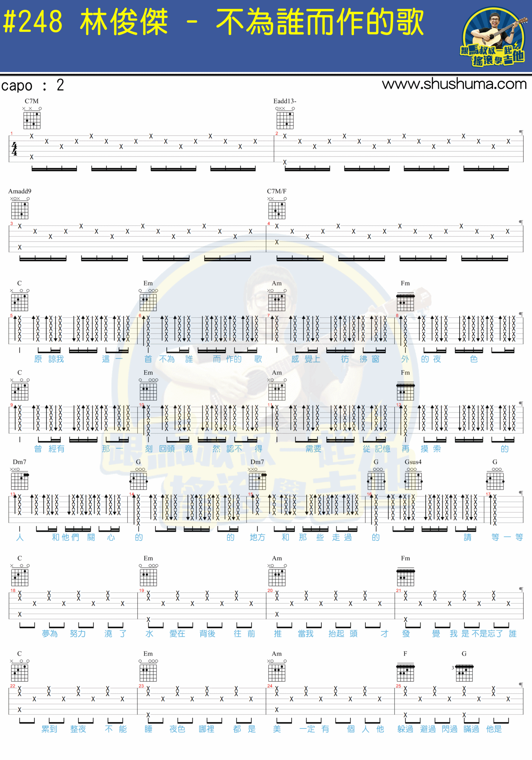Click the lyric 和他們

click(66, 537)
